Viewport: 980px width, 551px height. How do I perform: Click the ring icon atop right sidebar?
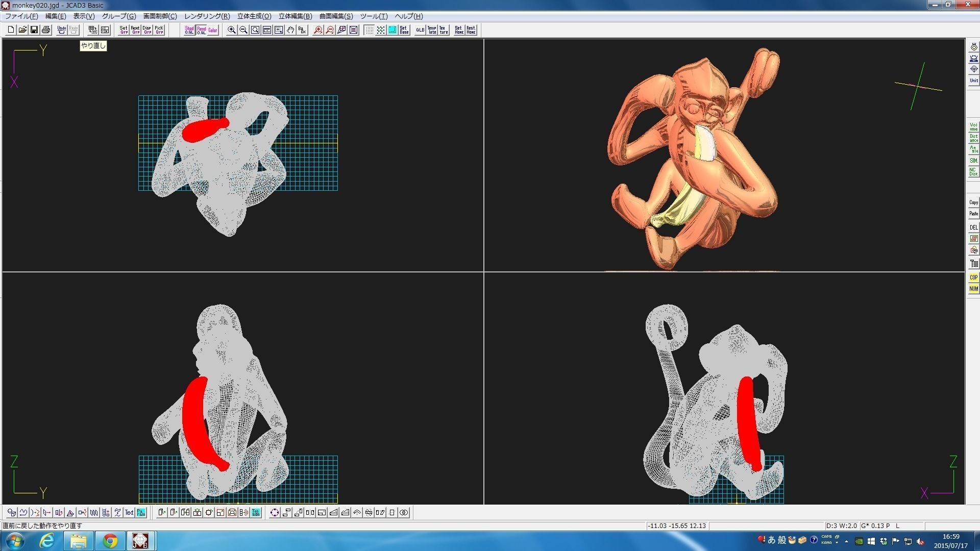point(974,47)
